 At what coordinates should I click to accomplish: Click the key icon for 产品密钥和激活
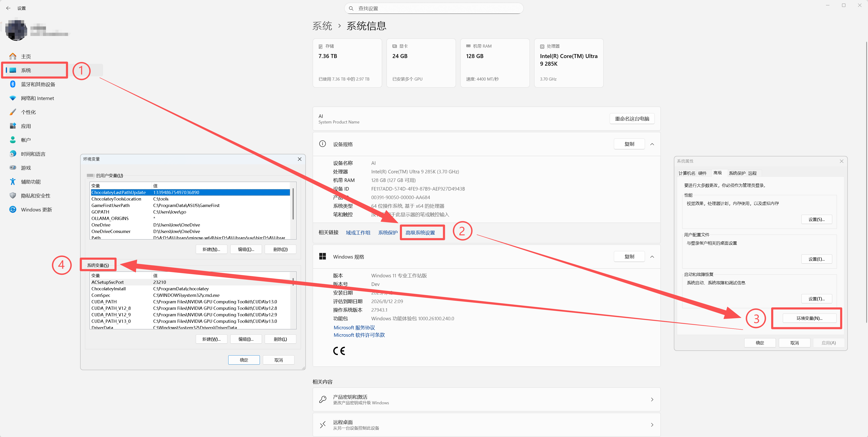coord(323,399)
